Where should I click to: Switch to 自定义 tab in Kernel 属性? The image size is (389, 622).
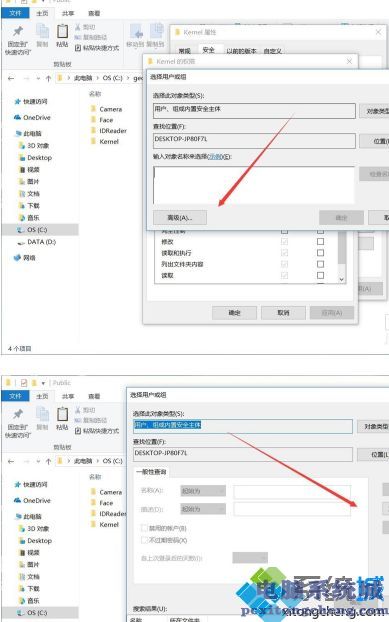[272, 51]
